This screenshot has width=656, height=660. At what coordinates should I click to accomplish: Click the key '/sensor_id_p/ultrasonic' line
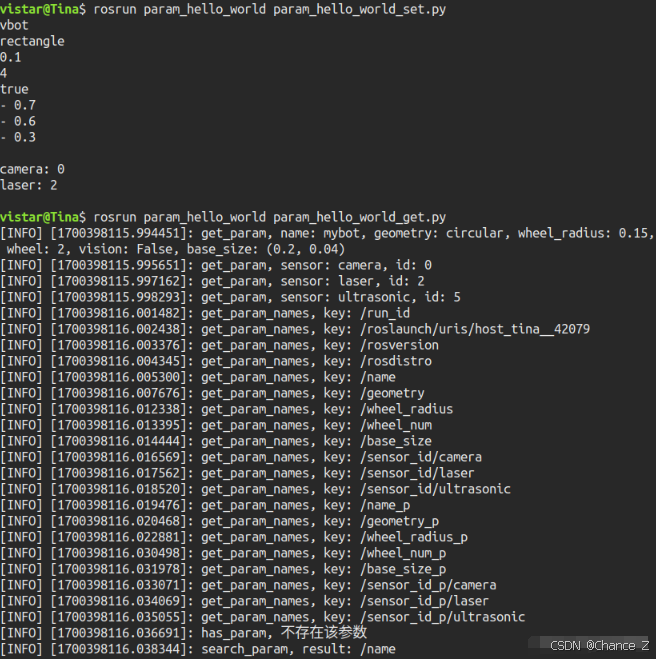point(263,617)
